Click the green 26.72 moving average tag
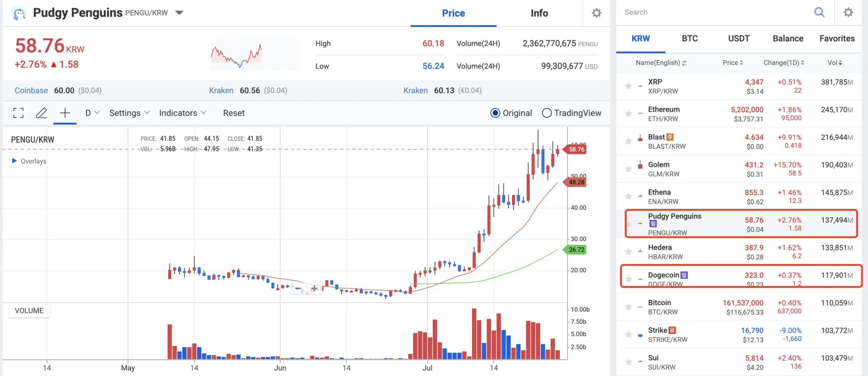Screen dimensions: 868x376 point(575,249)
